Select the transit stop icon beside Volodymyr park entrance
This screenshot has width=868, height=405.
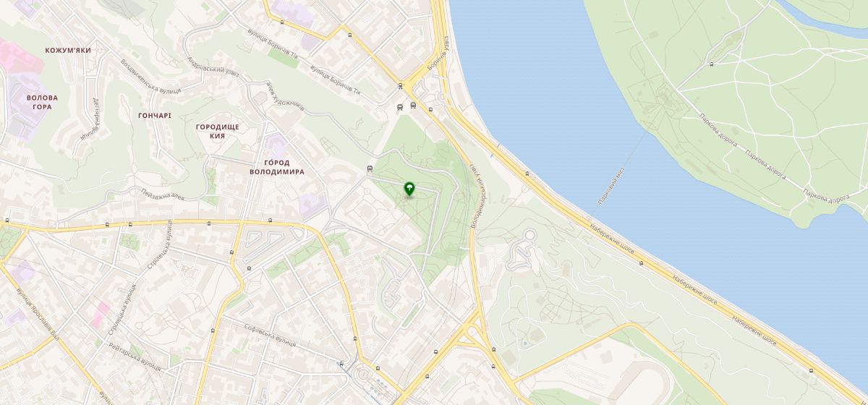(370, 169)
